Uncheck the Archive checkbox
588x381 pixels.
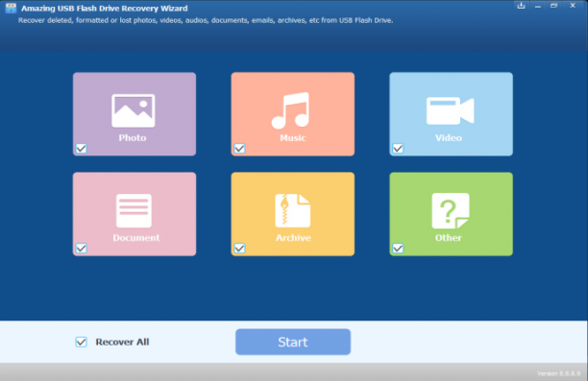click(239, 248)
